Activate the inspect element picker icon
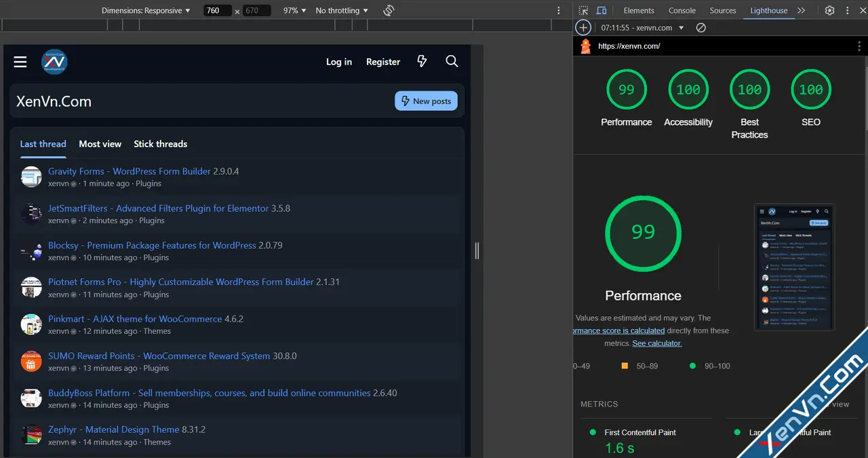 (x=584, y=11)
